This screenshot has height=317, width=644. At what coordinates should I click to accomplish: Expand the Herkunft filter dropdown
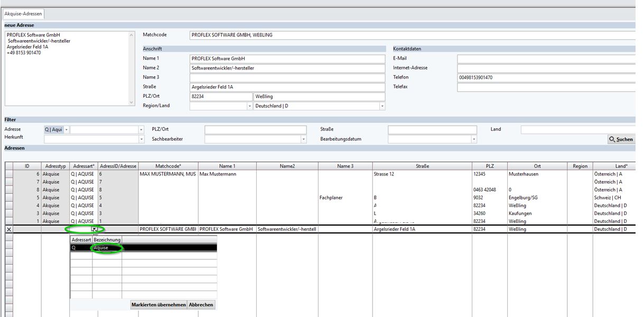pos(141,139)
